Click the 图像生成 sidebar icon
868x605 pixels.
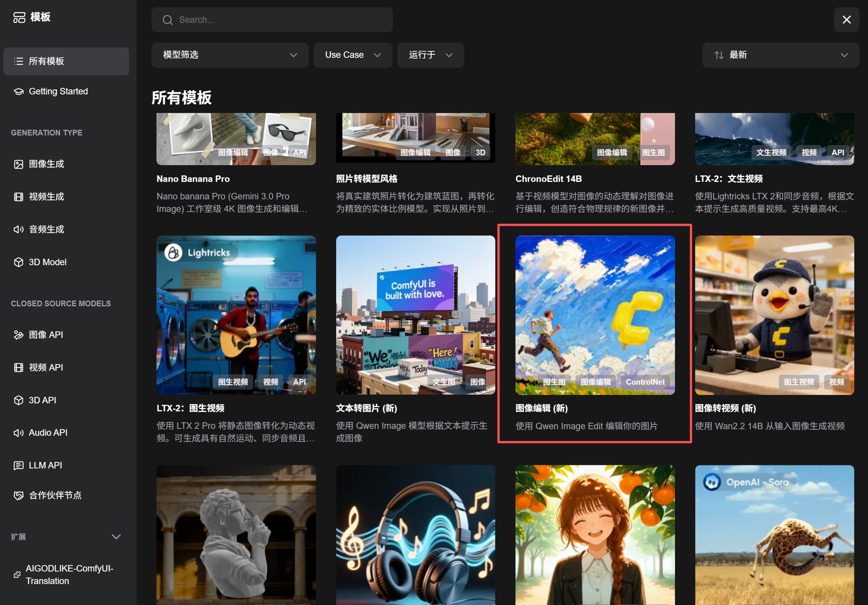click(x=18, y=164)
